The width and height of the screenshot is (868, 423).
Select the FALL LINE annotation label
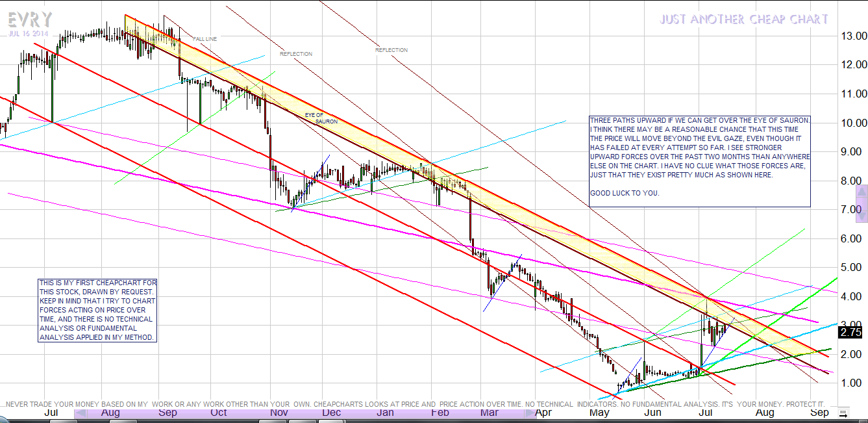pos(205,39)
